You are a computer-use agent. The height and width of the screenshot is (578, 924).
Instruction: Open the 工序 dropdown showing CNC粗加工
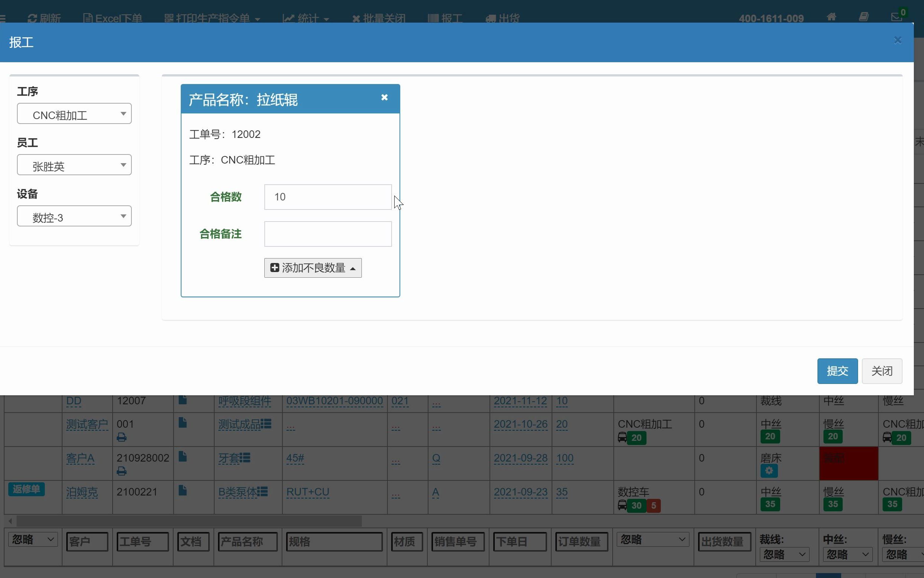[74, 113]
